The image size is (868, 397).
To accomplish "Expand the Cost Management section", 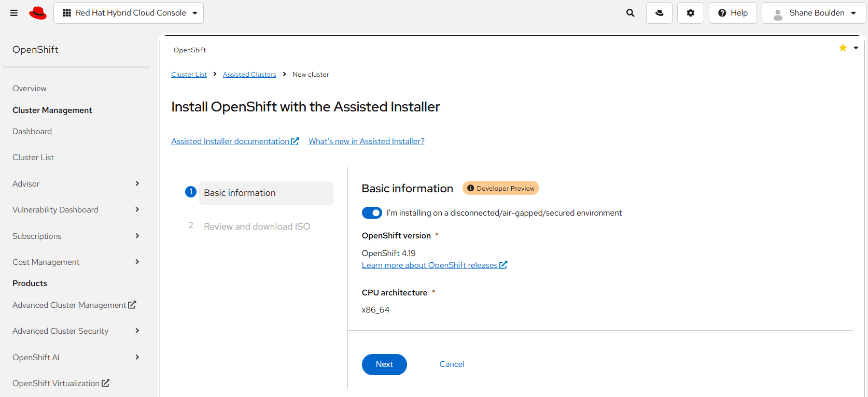I will (x=76, y=262).
